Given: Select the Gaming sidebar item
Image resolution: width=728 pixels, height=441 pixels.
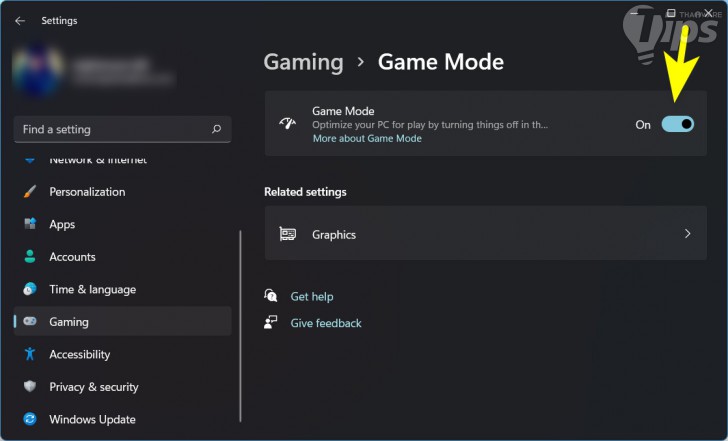Looking at the screenshot, I should (x=123, y=321).
